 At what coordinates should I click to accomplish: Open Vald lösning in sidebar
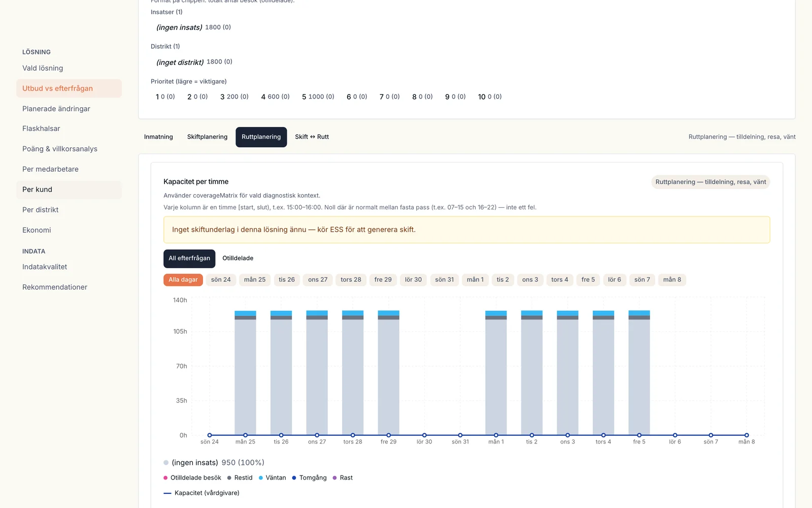69,68
